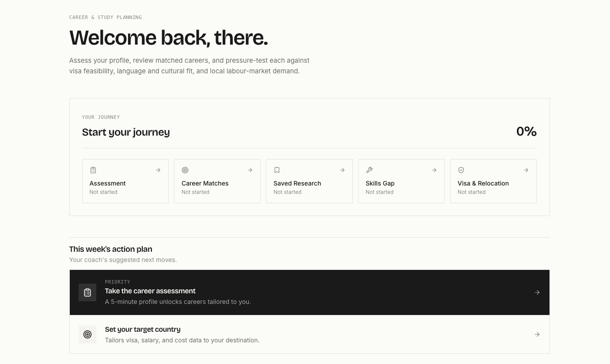Click the bullseye icon beside Set your target country
610x364 pixels.
(x=87, y=334)
